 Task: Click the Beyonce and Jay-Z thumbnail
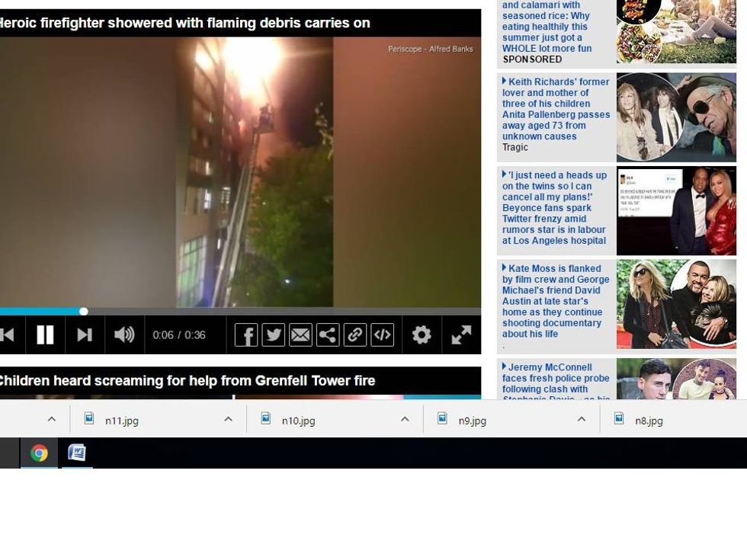click(676, 211)
